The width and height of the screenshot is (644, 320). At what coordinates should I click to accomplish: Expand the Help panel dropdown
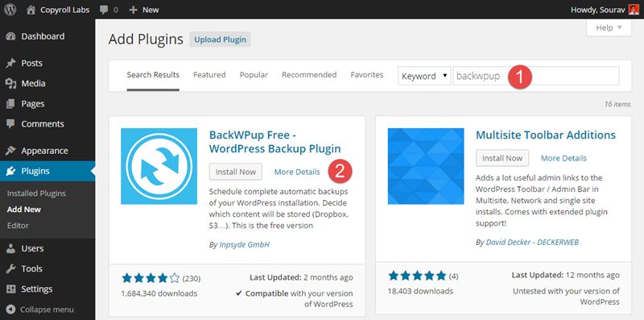point(609,28)
